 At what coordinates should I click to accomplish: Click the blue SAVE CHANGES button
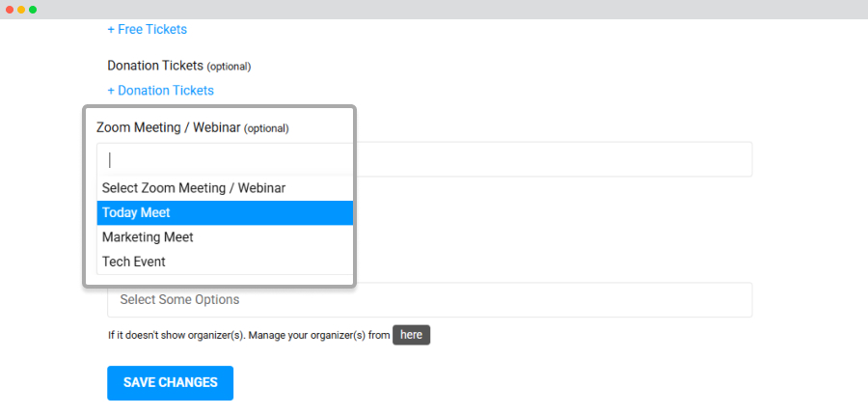pos(171,383)
